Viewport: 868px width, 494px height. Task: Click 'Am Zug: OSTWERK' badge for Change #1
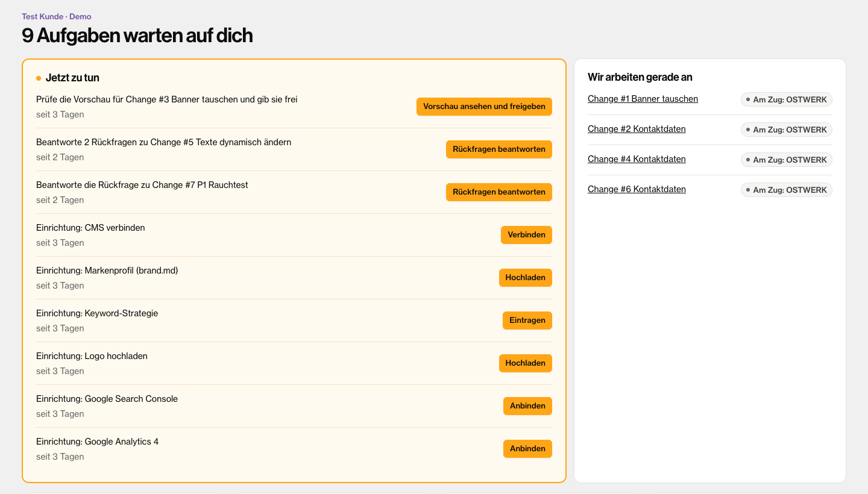pos(786,99)
